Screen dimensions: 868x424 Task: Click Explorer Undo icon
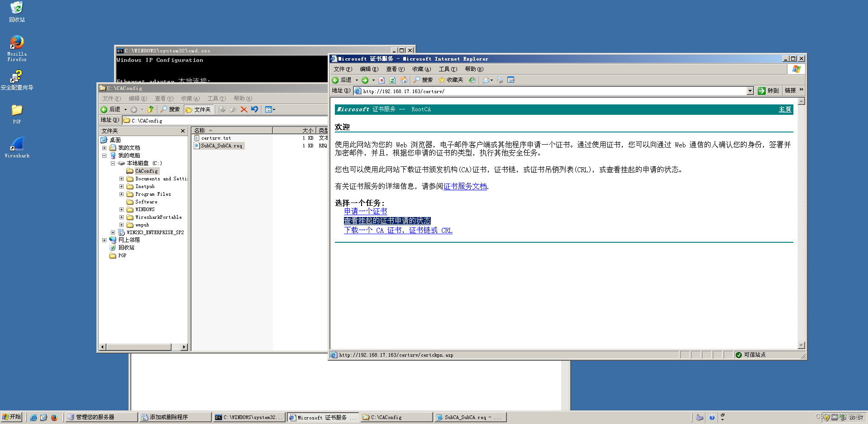click(x=255, y=109)
